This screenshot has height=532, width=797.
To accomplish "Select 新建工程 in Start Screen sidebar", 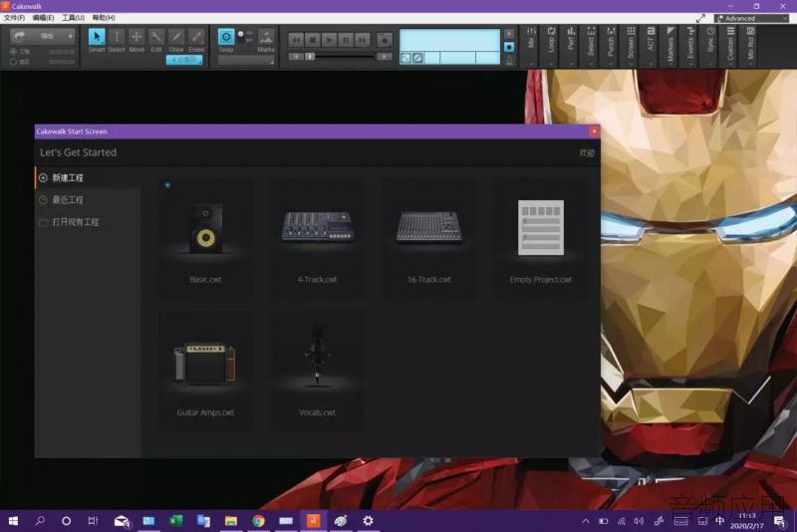I will 88,178.
